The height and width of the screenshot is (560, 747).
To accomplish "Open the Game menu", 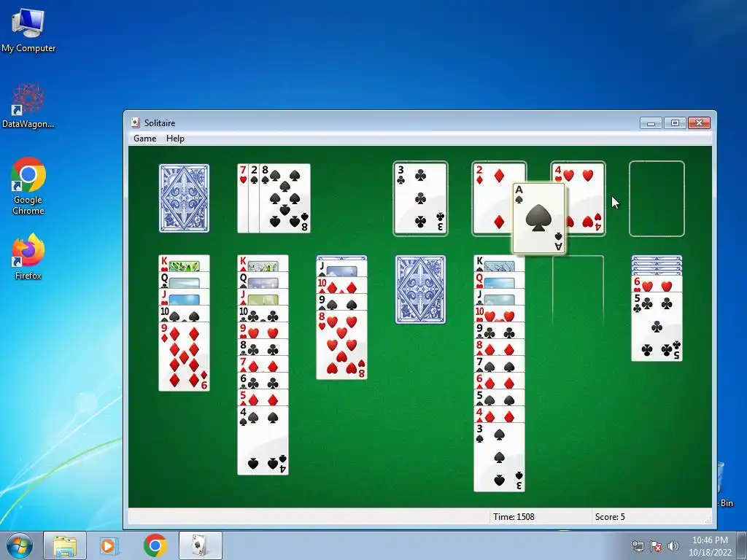I will pos(145,139).
